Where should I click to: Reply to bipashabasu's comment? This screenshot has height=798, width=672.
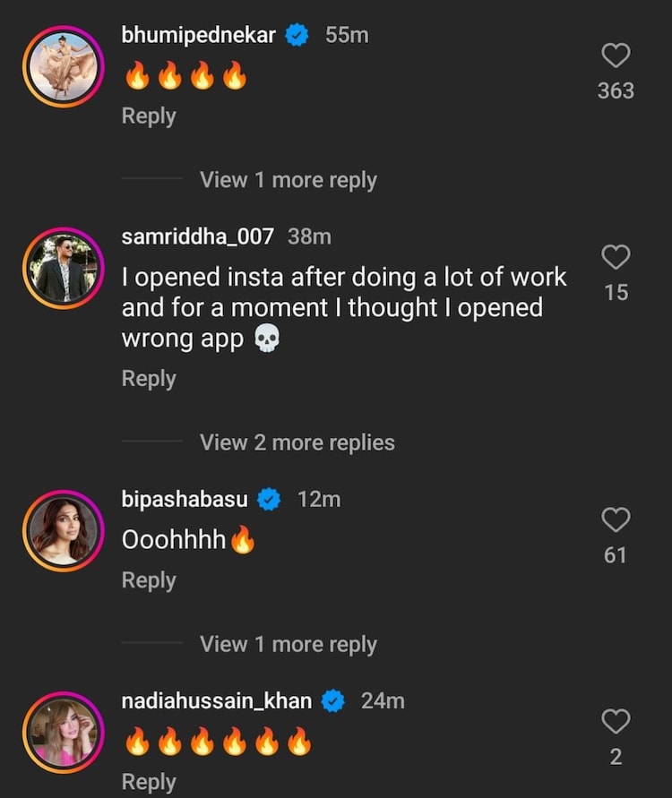[x=149, y=580]
